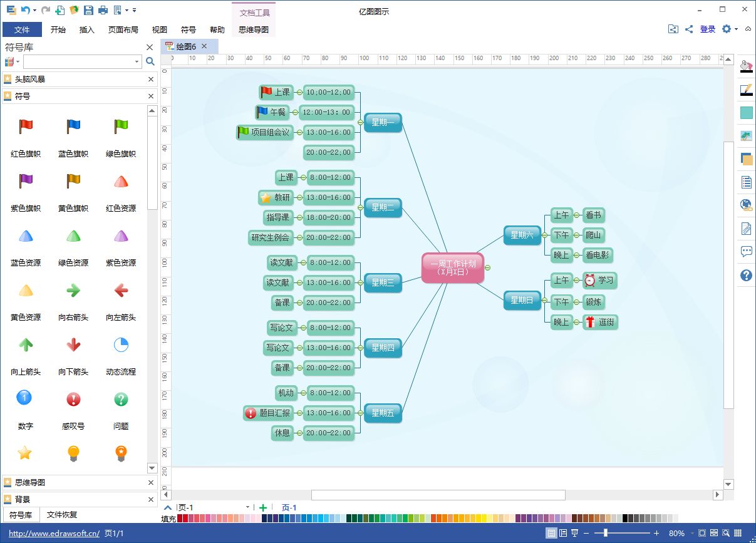
Task: Collapse 星期一 branch via its toggle circle
Action: point(360,122)
